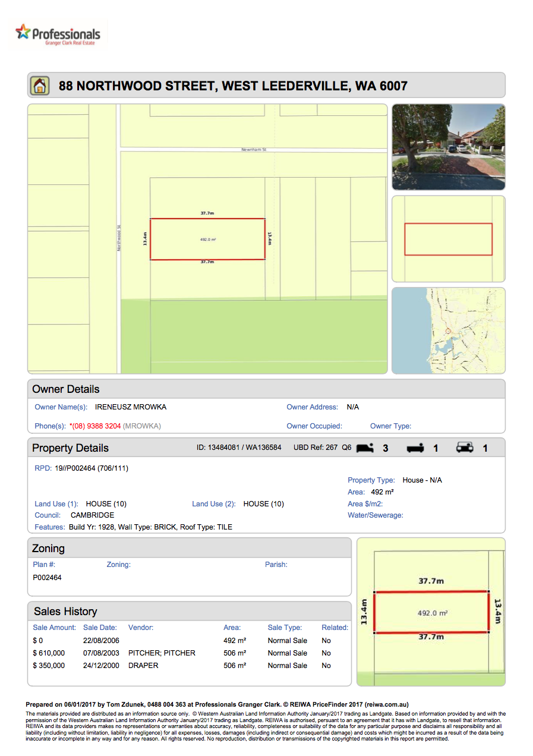The width and height of the screenshot is (533, 756).
Task: Click the Newnham St label on the map
Action: [254, 150]
